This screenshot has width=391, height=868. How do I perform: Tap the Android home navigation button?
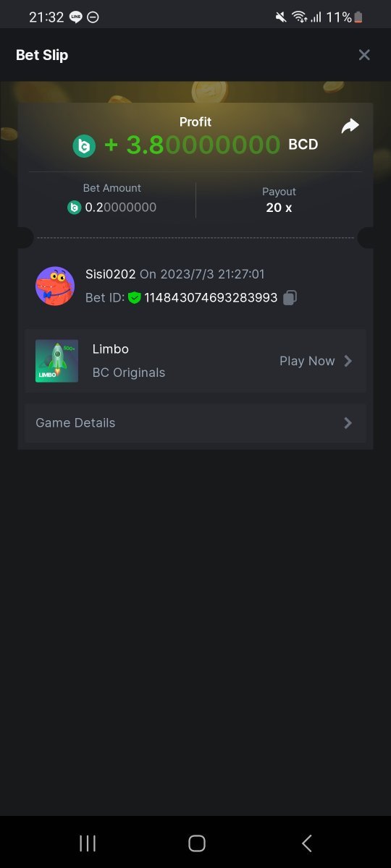pyautogui.click(x=196, y=843)
